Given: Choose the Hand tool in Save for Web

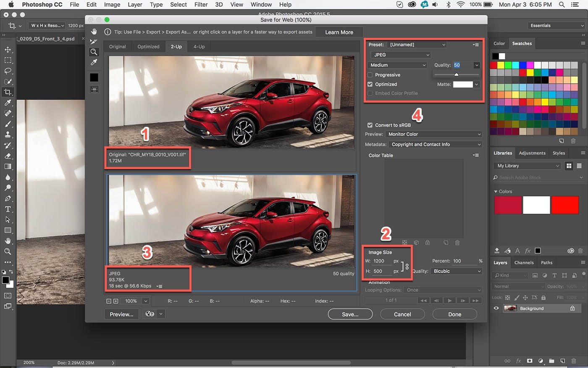Looking at the screenshot, I should [x=94, y=32].
